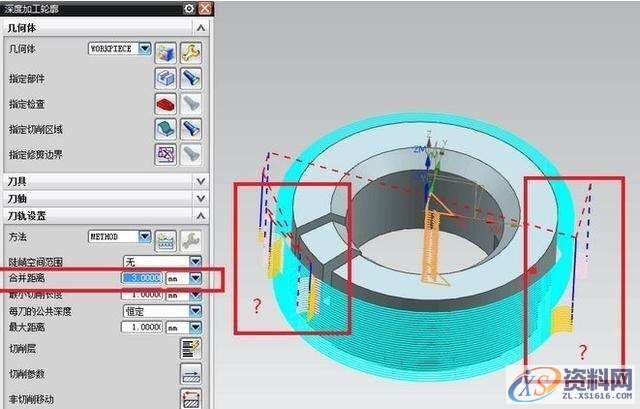The height and width of the screenshot is (409, 640).
Task: Click the specify part (指定部件) icon
Action: click(x=166, y=78)
